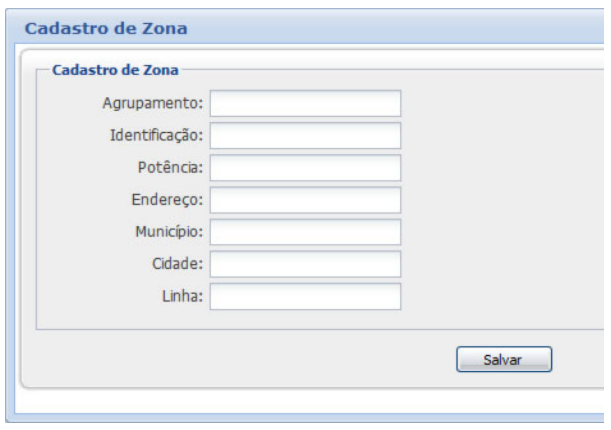Click the Agrupamento label
Viewport: 611px width, 430px height.
(x=152, y=104)
